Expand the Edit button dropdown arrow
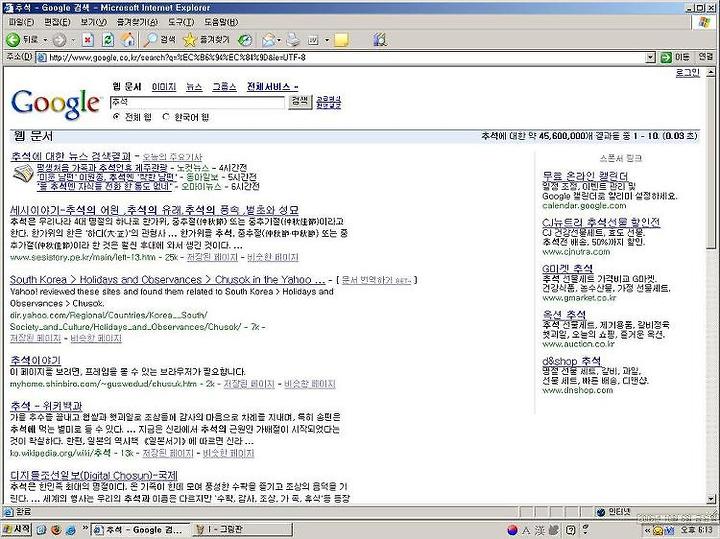 coord(327,40)
